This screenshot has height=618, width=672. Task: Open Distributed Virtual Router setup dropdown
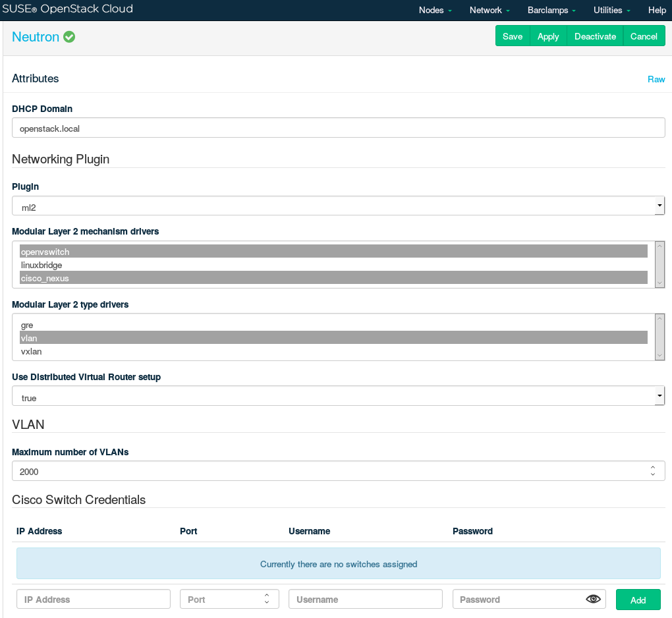(338, 397)
